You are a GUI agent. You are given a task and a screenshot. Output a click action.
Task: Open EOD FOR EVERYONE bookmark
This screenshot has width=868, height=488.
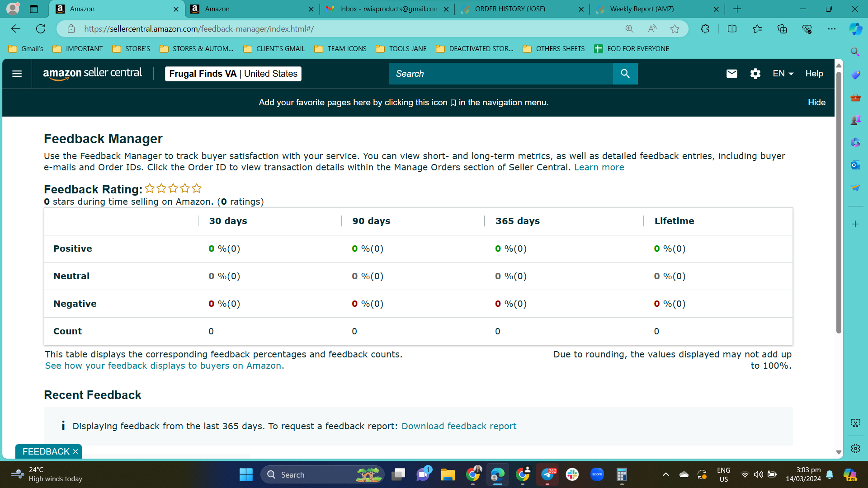[632, 49]
